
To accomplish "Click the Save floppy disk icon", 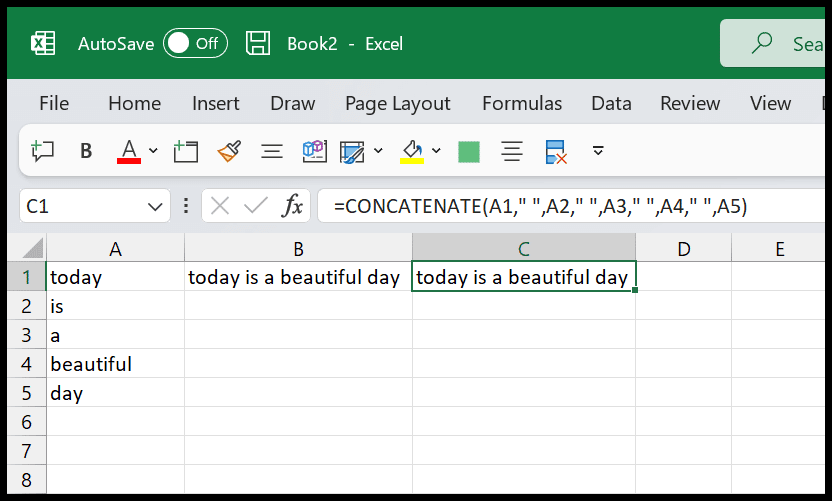I will click(x=258, y=43).
